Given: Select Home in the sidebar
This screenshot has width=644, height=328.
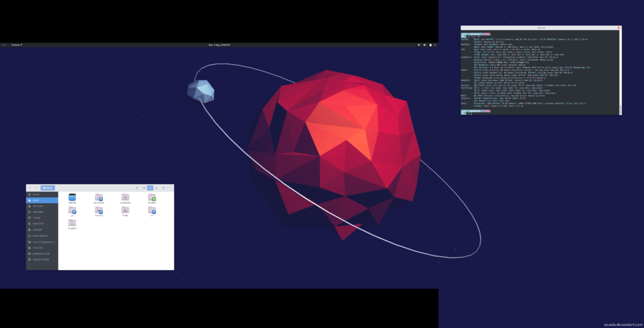Looking at the screenshot, I should click(42, 200).
